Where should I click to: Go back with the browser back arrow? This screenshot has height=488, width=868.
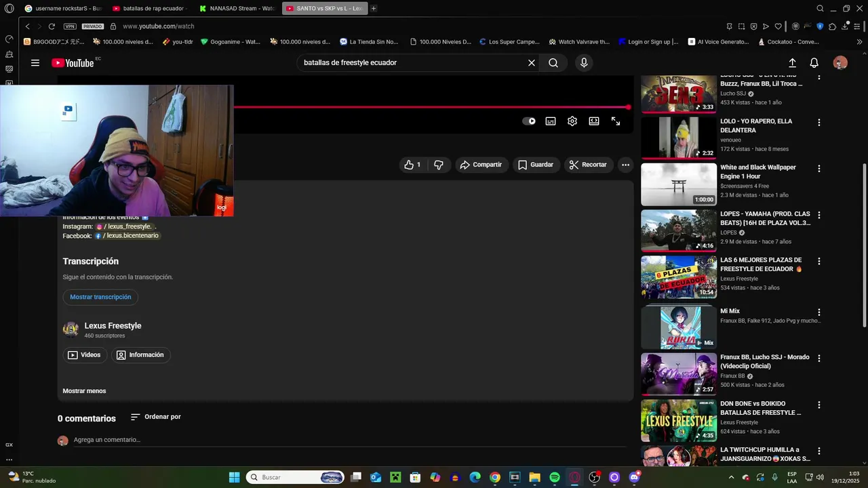(x=27, y=26)
